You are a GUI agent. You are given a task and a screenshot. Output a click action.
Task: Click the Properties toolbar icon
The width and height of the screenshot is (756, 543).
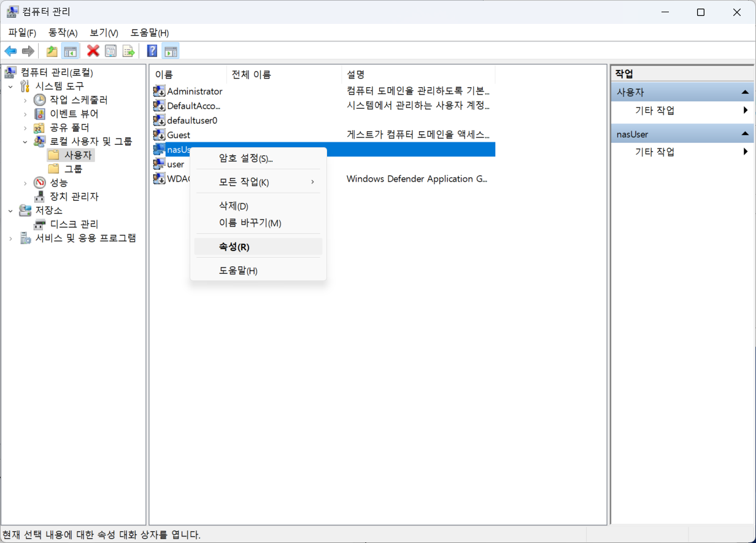point(110,51)
